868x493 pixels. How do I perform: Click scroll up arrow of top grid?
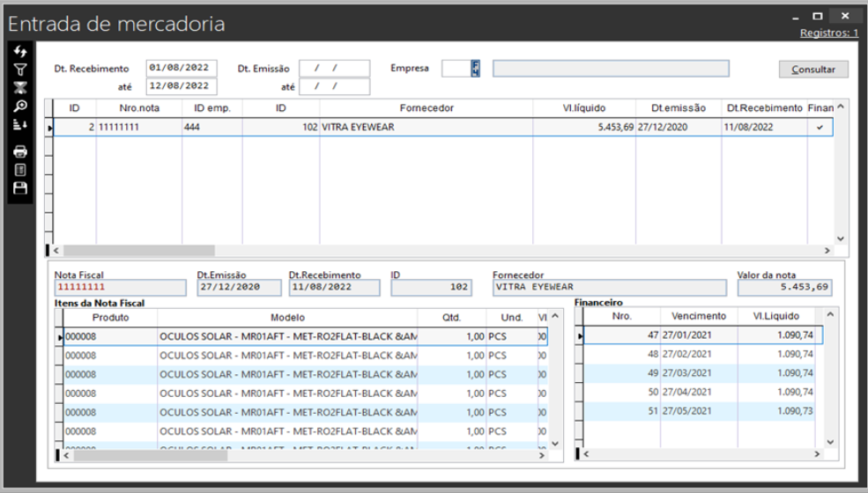click(x=840, y=107)
